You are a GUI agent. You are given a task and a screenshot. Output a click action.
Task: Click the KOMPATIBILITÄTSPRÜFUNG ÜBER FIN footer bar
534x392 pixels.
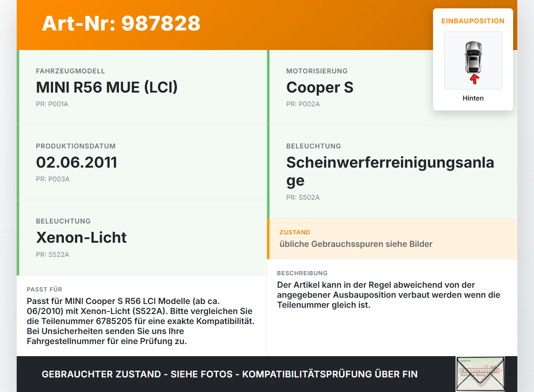(229, 374)
